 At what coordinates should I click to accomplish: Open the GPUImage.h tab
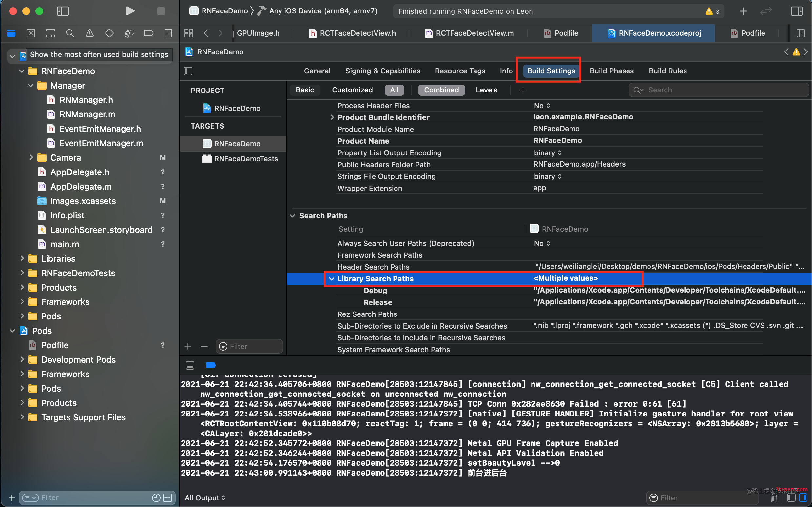258,33
